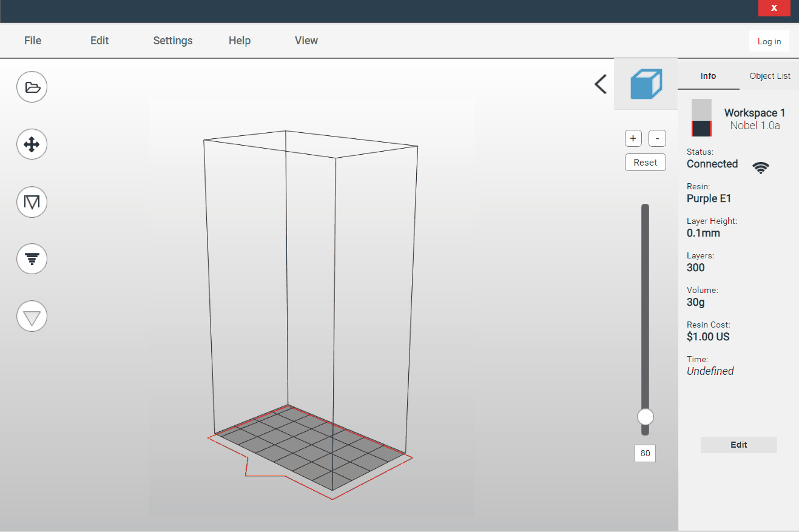Image resolution: width=799 pixels, height=532 pixels.
Task: Select the Rotate tool
Action: tap(32, 201)
